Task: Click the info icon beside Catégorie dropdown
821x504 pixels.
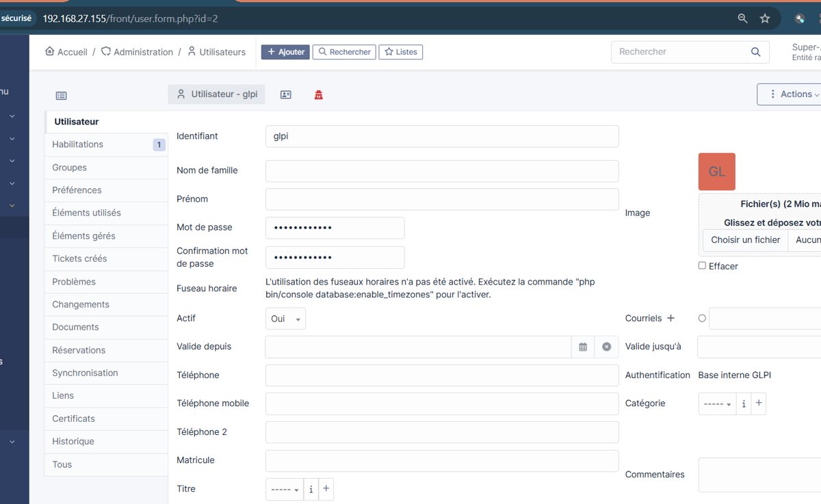Action: point(744,404)
